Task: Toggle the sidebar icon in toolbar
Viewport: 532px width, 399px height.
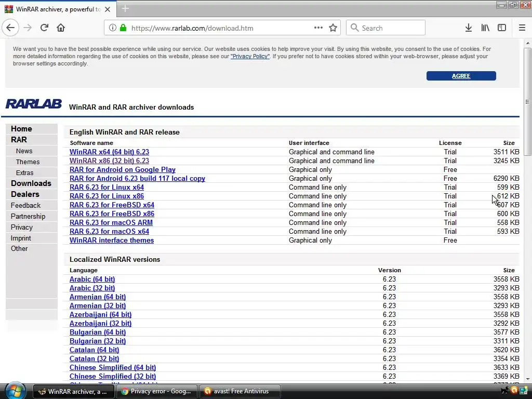Action: point(502,28)
